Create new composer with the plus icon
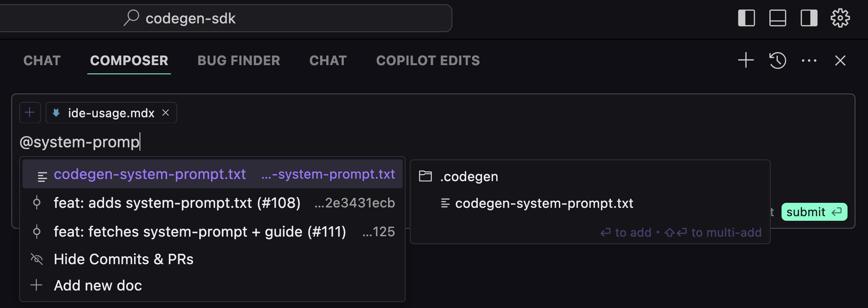The image size is (868, 308). (x=746, y=61)
